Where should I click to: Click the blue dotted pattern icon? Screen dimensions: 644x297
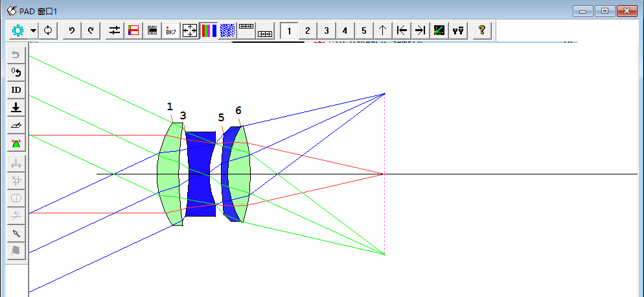click(x=227, y=30)
